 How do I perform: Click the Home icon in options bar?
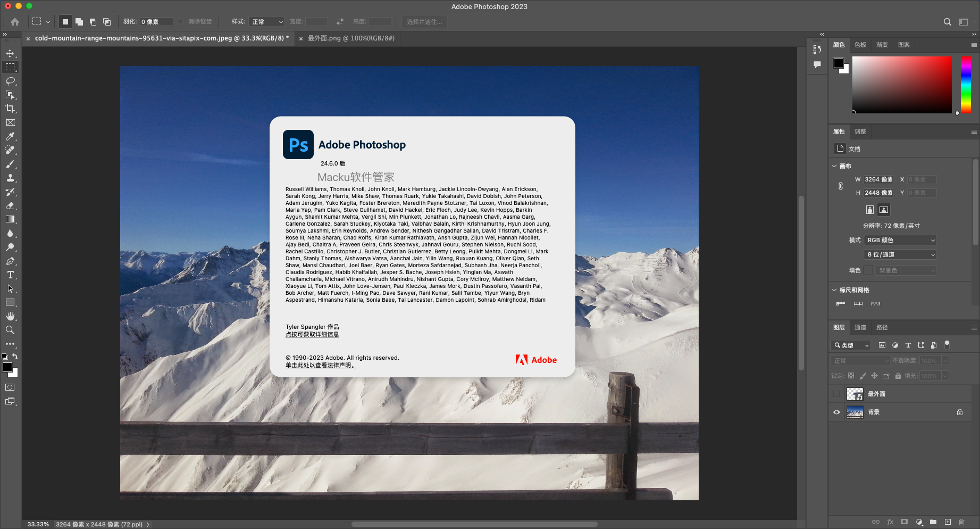point(15,22)
